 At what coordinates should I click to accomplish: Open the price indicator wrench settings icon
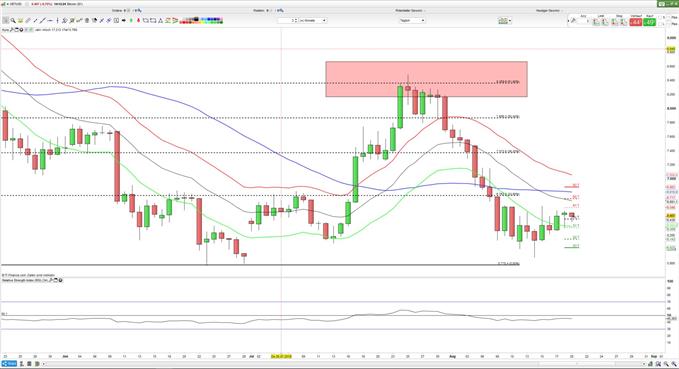point(12,29)
